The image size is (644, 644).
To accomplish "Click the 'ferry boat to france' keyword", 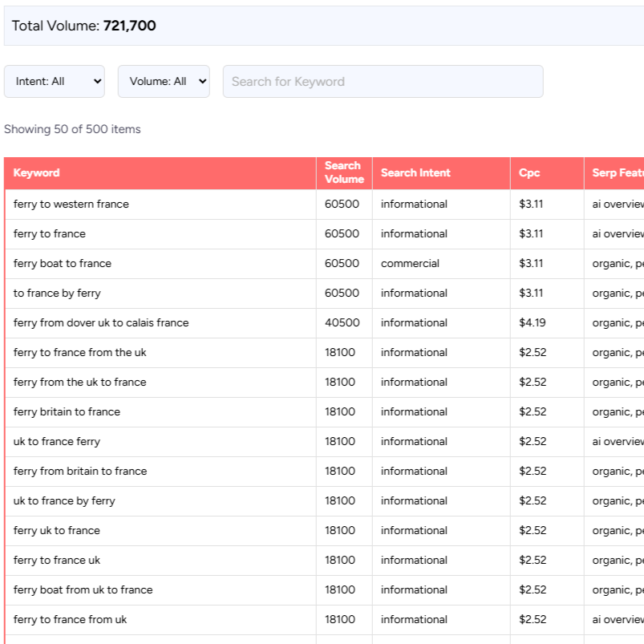I will (x=63, y=264).
